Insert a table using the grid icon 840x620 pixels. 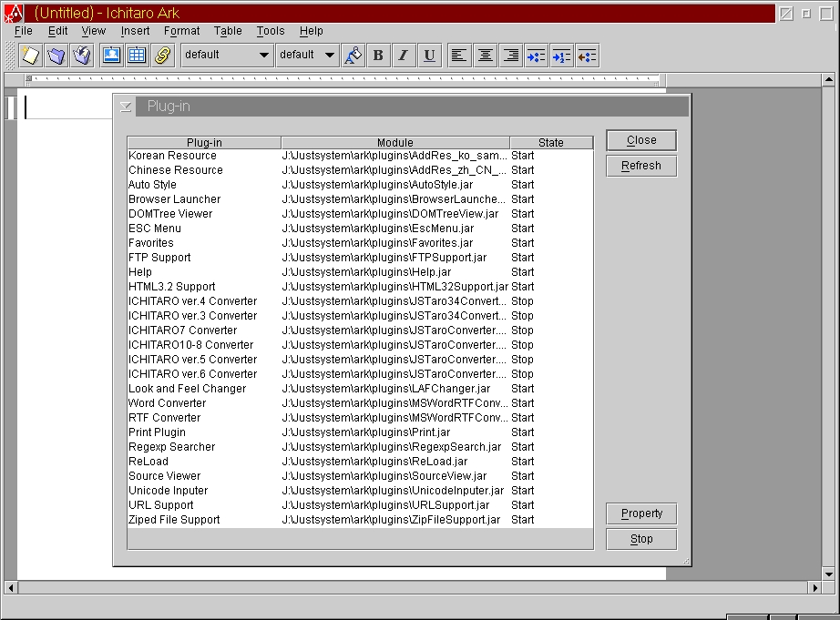(x=138, y=56)
